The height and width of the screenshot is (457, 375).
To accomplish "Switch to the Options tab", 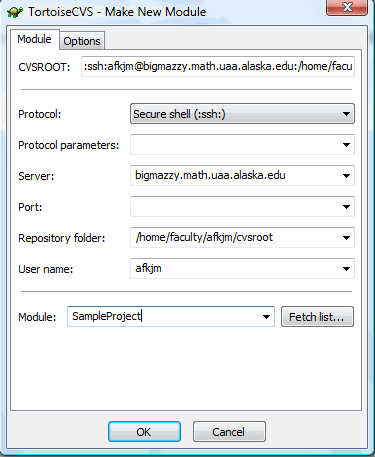I will tap(82, 41).
